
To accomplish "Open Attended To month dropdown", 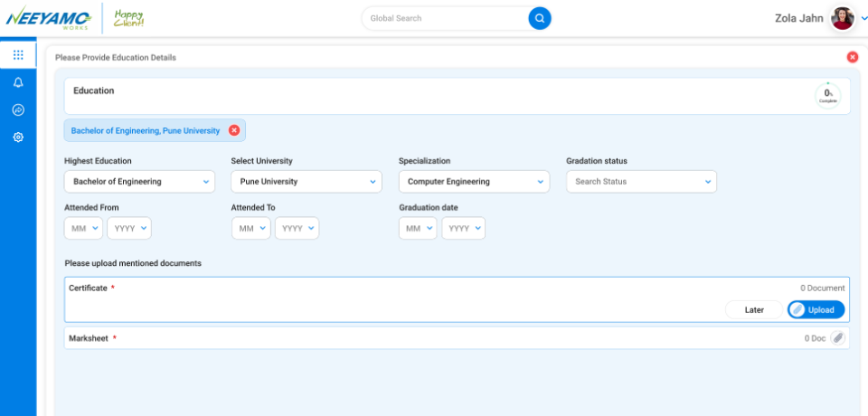I will (x=250, y=228).
